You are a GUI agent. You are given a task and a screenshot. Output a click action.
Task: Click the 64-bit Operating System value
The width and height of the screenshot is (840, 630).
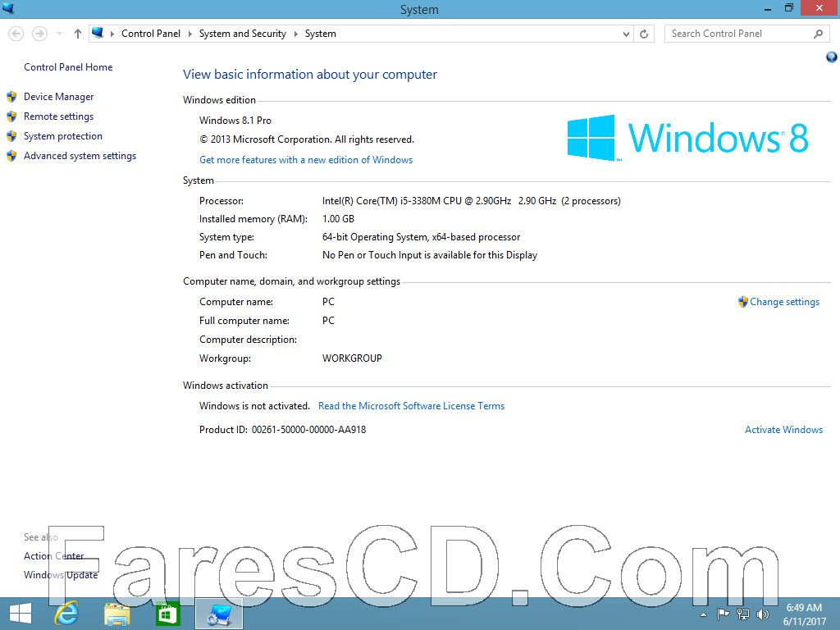click(421, 237)
